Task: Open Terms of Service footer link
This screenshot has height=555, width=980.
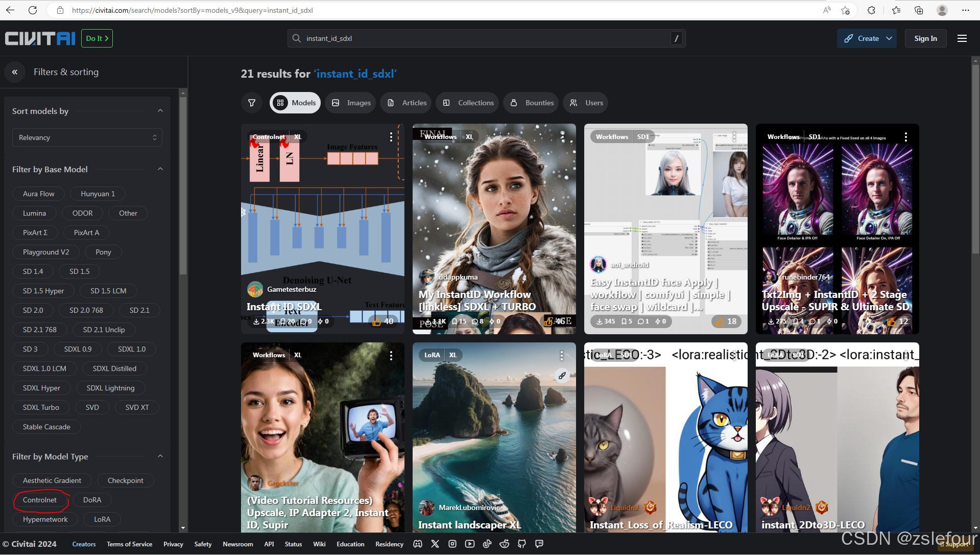Action: tap(129, 544)
